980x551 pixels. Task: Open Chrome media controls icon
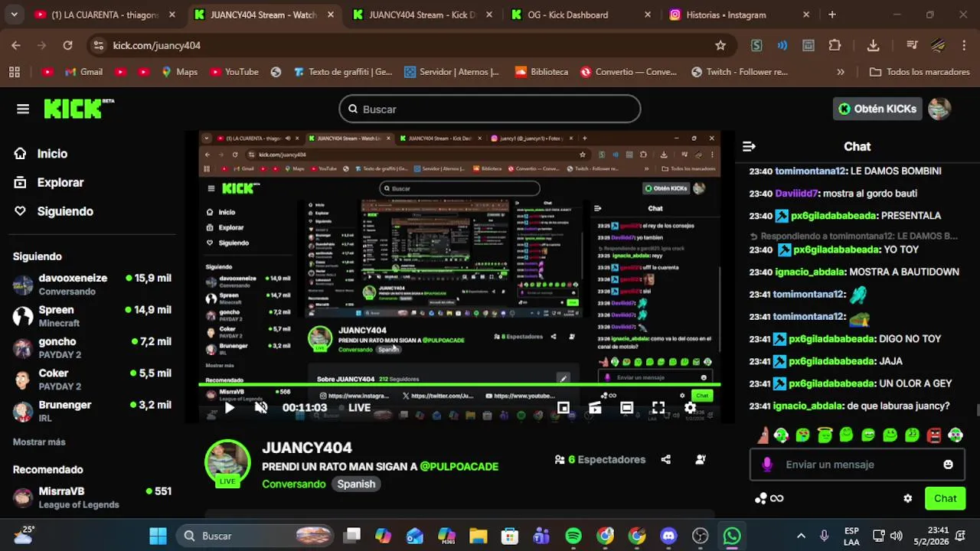tap(911, 45)
